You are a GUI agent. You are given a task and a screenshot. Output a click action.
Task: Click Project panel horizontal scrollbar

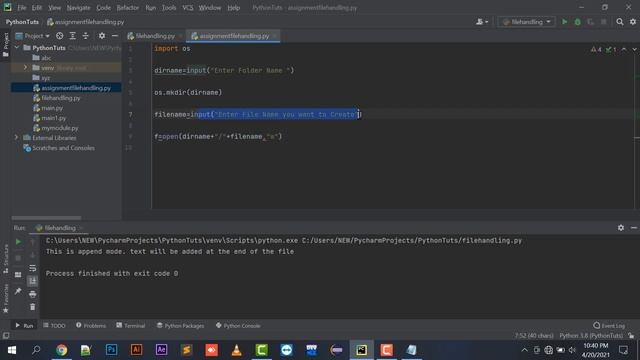(46, 218)
